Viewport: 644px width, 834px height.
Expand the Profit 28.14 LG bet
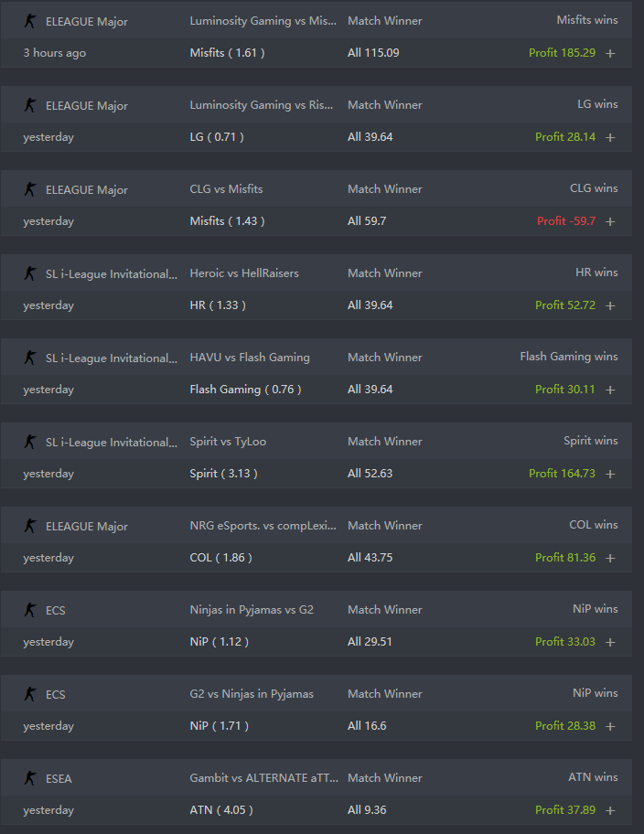coord(610,137)
